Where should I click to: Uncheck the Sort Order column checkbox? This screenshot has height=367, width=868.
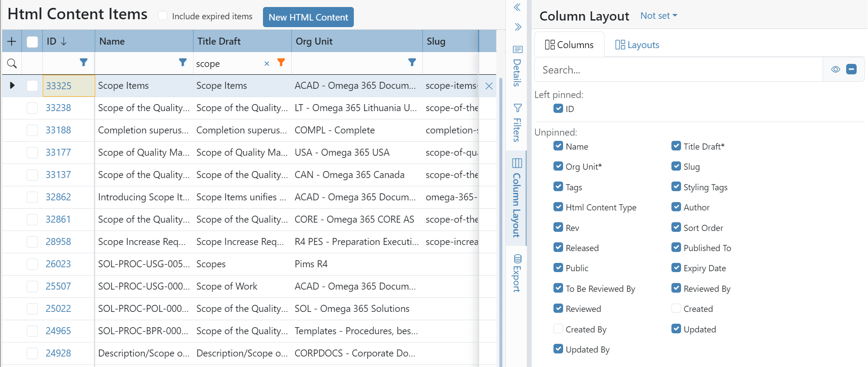tap(676, 227)
